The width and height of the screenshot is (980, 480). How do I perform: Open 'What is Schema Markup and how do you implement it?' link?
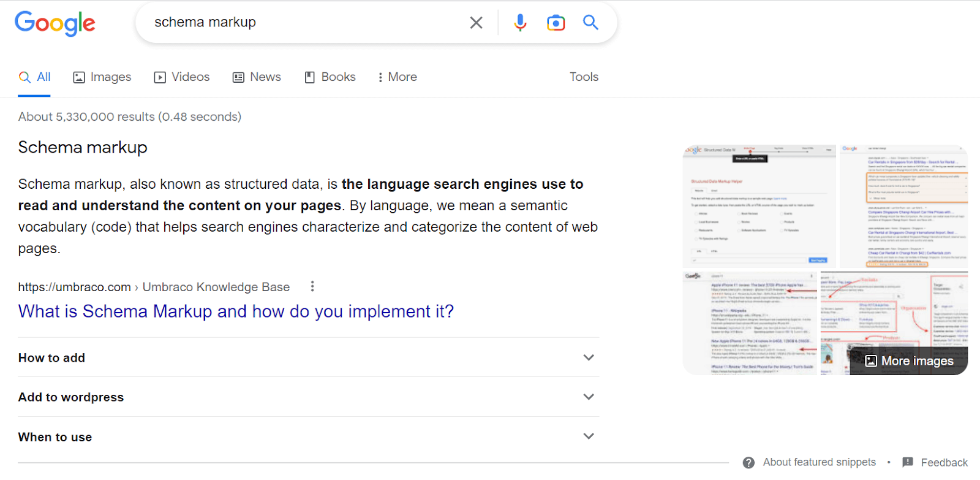tap(236, 311)
